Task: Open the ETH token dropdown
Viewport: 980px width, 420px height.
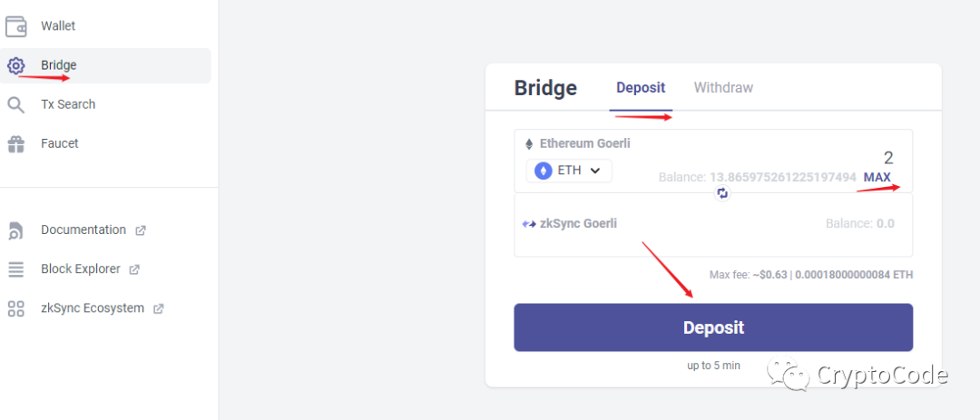Action: coord(569,171)
